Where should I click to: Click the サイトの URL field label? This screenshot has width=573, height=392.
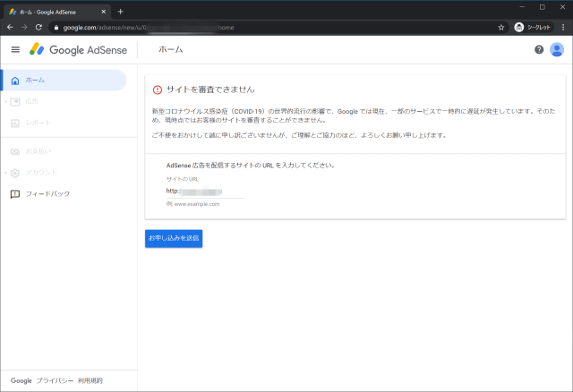coord(183,179)
